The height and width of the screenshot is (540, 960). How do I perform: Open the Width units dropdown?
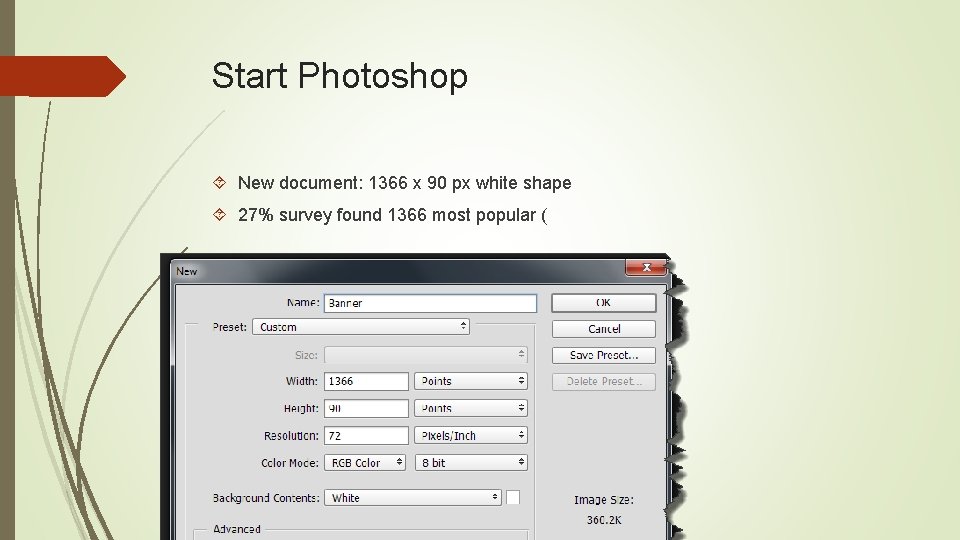tap(471, 381)
